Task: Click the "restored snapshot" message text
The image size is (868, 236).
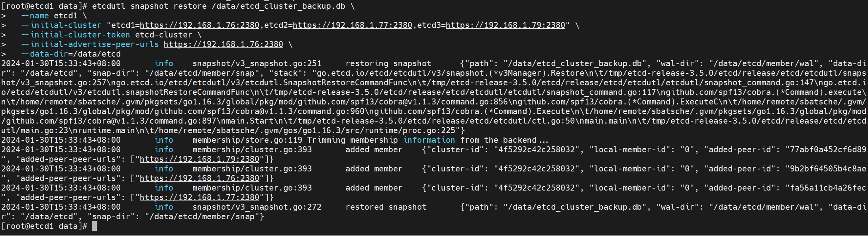Action: tap(386, 207)
